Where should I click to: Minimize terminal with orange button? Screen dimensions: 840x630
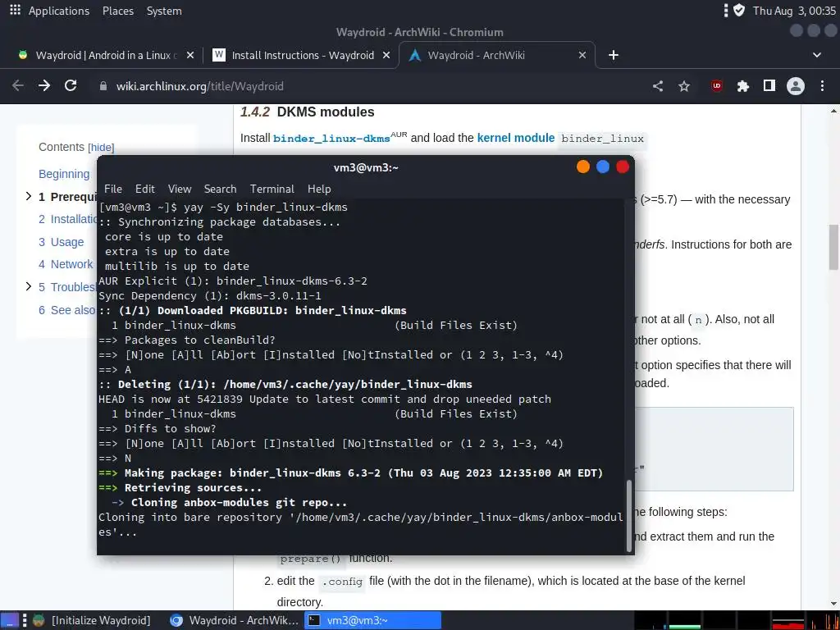pyautogui.click(x=583, y=167)
